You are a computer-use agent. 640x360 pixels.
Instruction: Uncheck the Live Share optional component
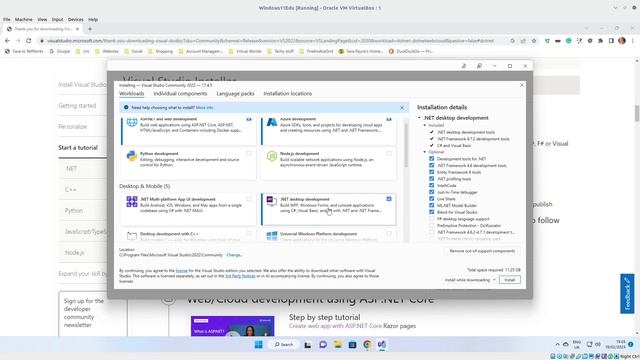[x=431, y=199]
